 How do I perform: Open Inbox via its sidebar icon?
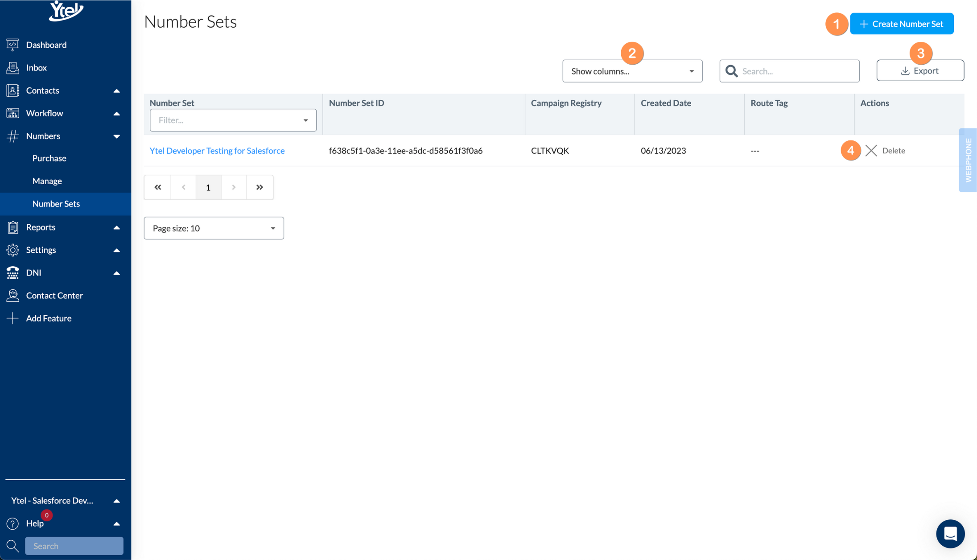point(12,68)
